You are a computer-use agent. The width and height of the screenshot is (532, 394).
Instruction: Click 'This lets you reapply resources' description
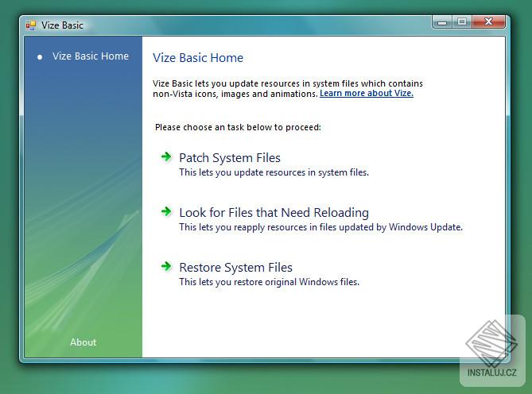click(320, 227)
